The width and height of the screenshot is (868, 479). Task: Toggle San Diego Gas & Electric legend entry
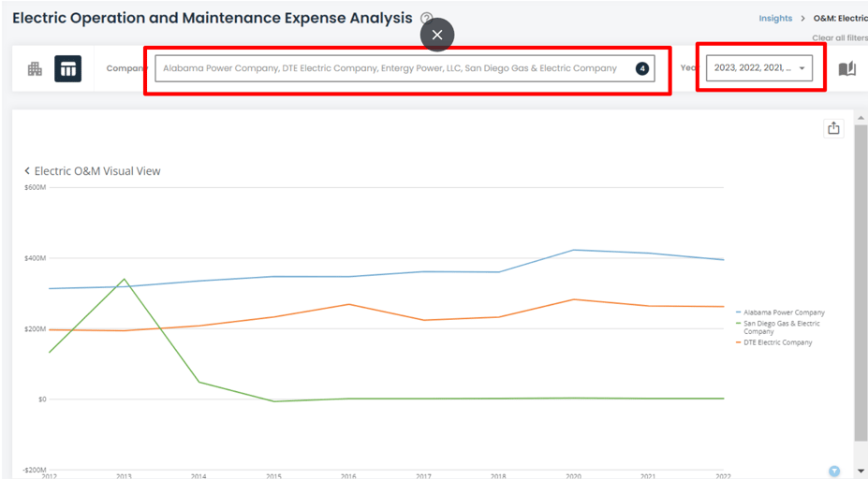coord(778,327)
